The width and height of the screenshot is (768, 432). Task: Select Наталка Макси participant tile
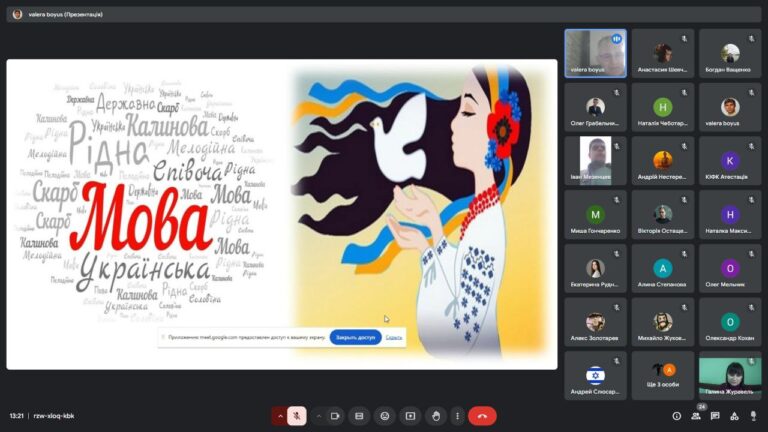pyautogui.click(x=730, y=215)
